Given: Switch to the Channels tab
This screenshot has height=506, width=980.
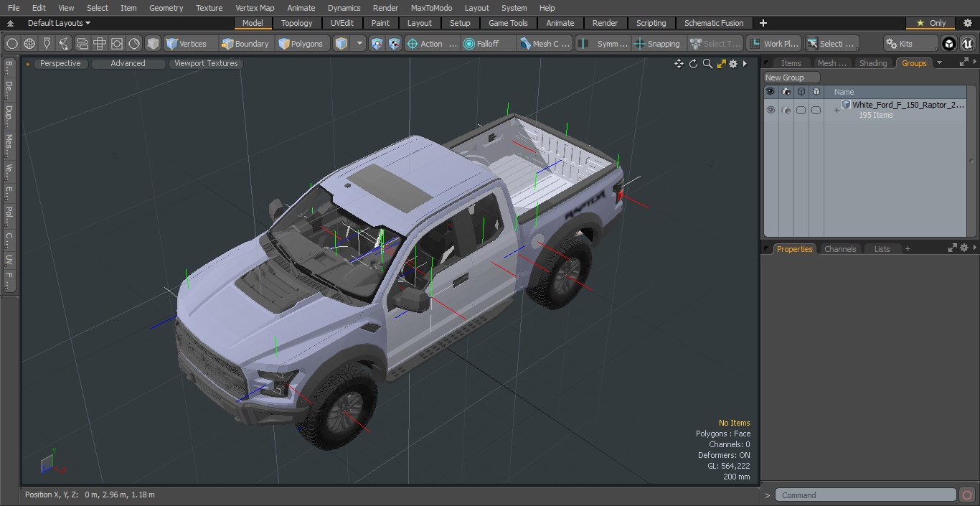Looking at the screenshot, I should (840, 249).
